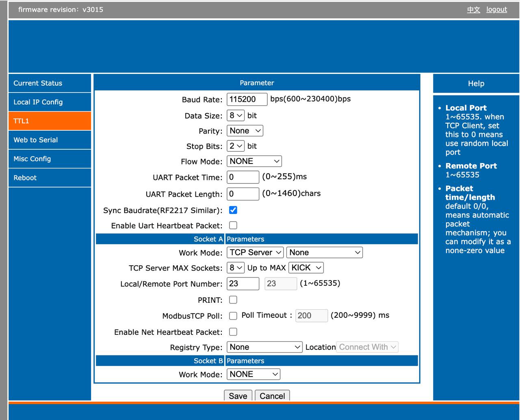Click the logout link
520x420 pixels.
pos(496,9)
